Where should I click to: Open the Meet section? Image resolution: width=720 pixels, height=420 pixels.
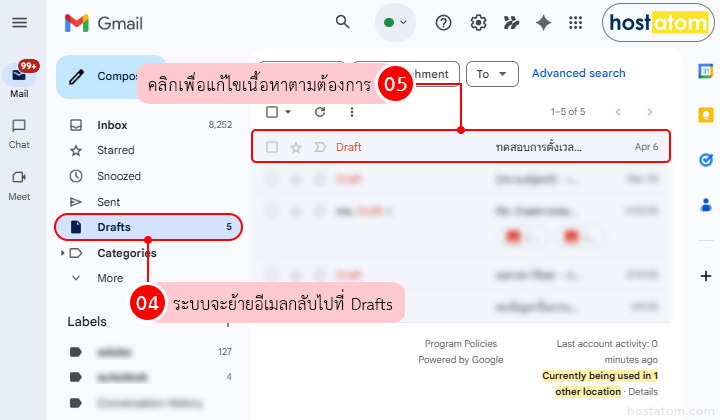(19, 185)
